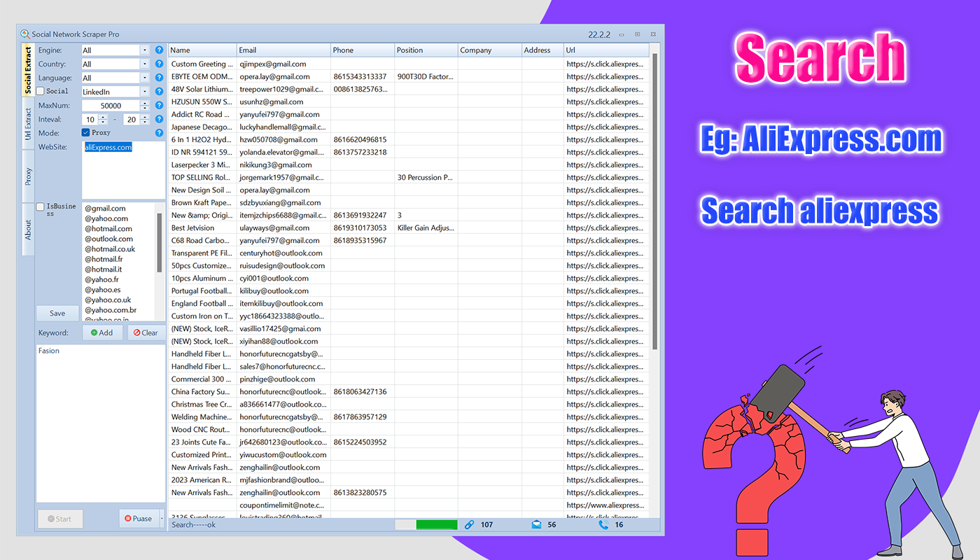This screenshot has width=980, height=560.
Task: Disable the Proxy mode checkbox
Action: coord(85,132)
